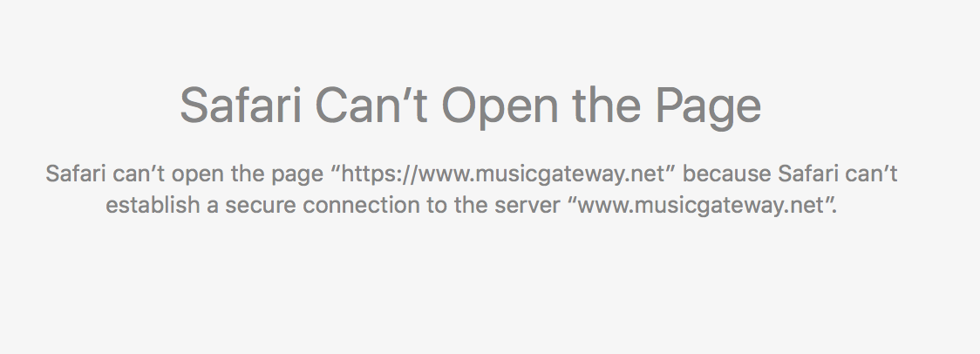Image resolution: width=980 pixels, height=354 pixels.
Task: Select the word "Safari" in the large heading
Action: coord(242,106)
